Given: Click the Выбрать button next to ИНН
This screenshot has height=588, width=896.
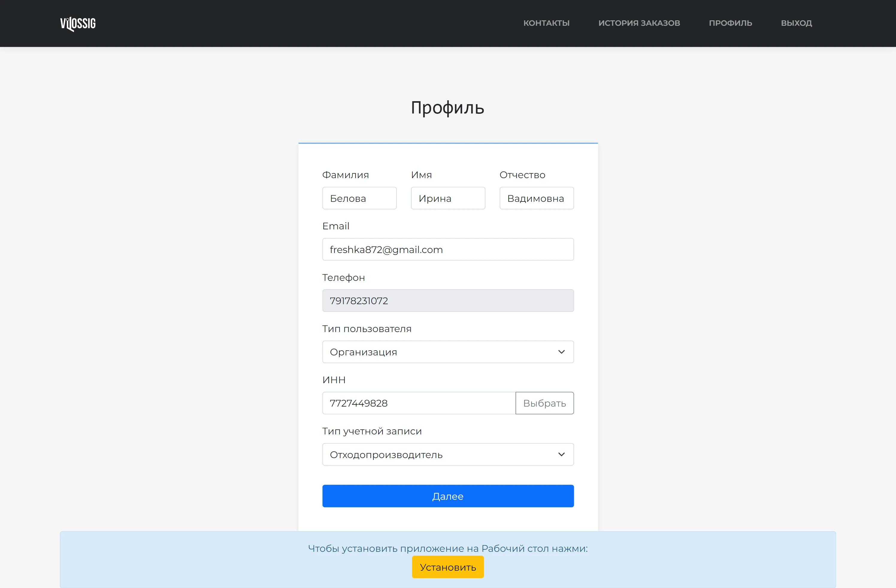Looking at the screenshot, I should coord(544,403).
